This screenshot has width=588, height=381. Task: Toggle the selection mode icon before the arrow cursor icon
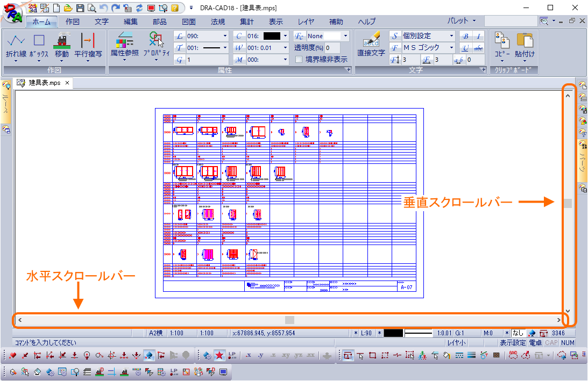[348, 355]
